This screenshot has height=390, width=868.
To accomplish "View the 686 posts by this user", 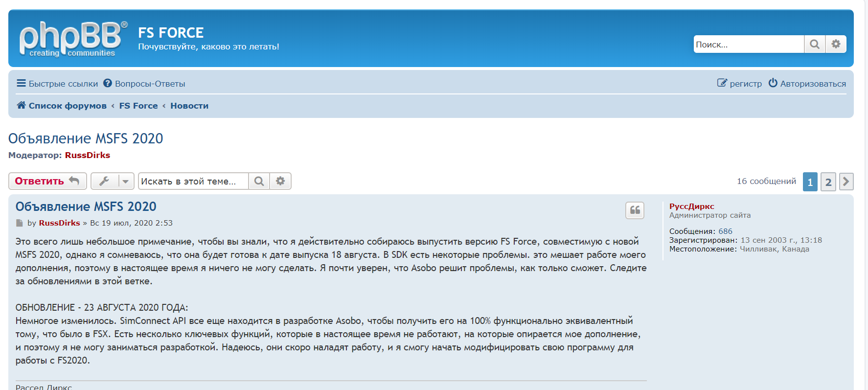I will 725,231.
